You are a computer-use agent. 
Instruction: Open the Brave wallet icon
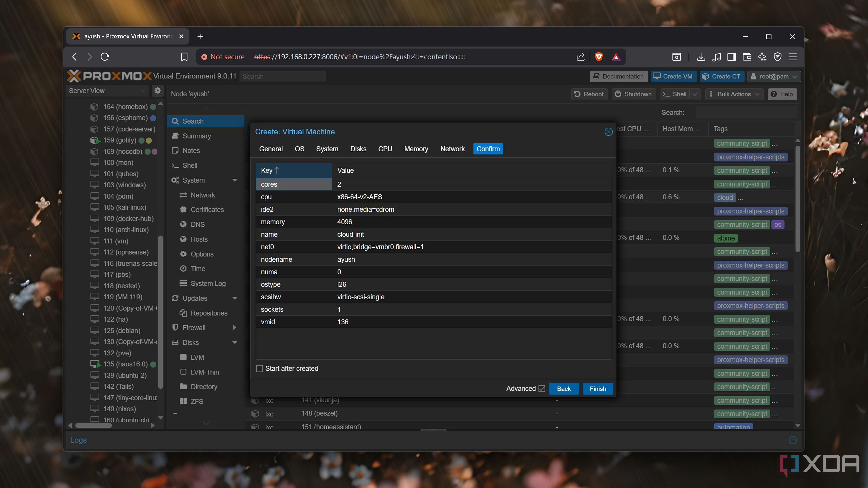[x=747, y=56]
